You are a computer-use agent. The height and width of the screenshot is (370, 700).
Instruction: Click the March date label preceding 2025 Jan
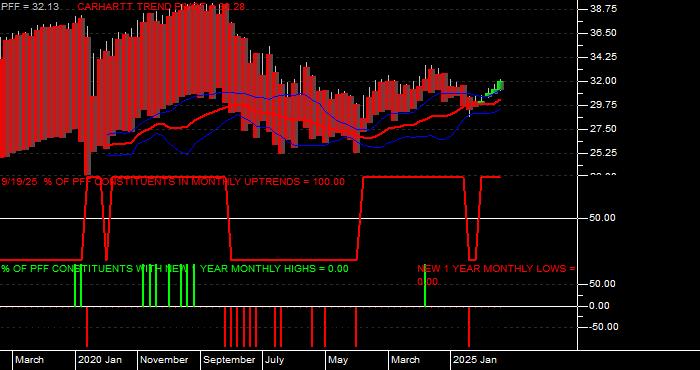pyautogui.click(x=405, y=360)
